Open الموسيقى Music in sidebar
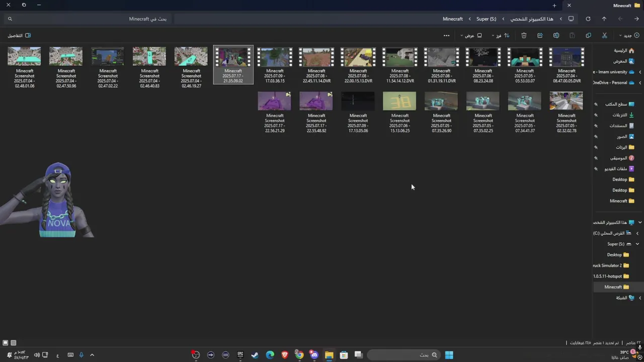The height and width of the screenshot is (362, 644). coord(622,158)
